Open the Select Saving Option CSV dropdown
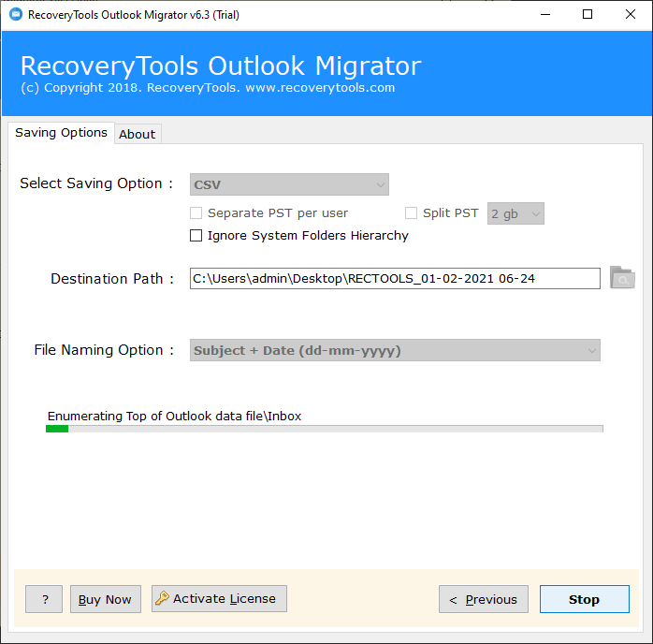The height and width of the screenshot is (644, 653). pyautogui.click(x=289, y=184)
